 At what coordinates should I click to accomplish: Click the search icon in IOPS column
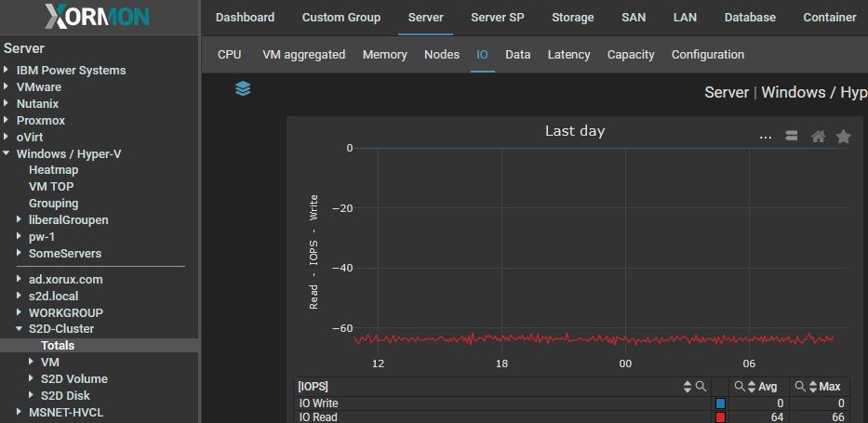tap(701, 386)
